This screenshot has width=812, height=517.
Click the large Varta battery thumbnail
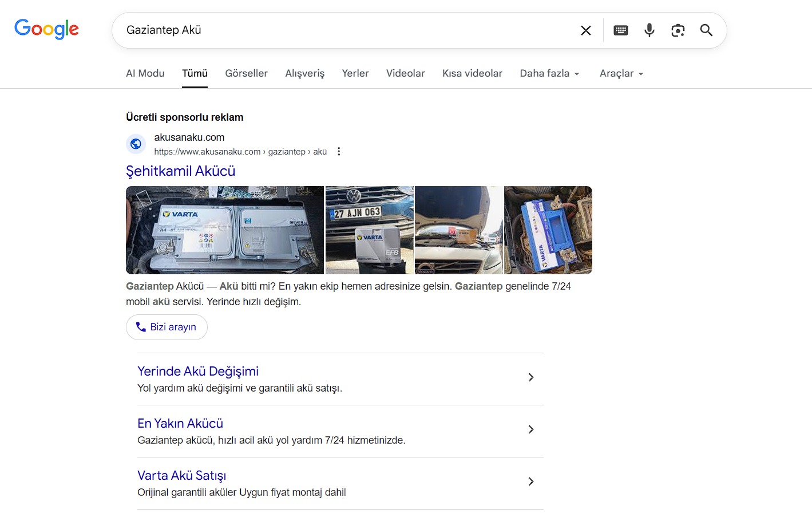pyautogui.click(x=225, y=230)
